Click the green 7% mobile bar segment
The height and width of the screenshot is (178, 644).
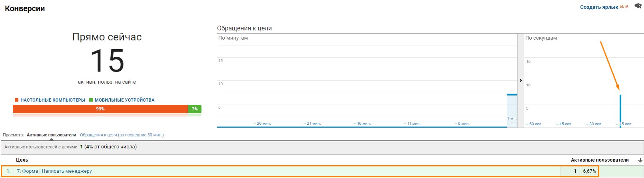coord(195,109)
